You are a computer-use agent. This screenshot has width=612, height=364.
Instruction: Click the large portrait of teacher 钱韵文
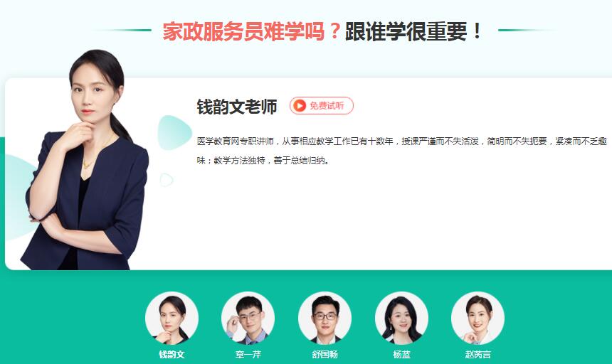pos(86,160)
